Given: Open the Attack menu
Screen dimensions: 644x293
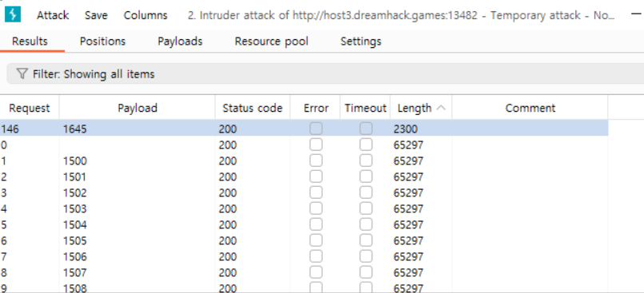Looking at the screenshot, I should click(53, 16).
